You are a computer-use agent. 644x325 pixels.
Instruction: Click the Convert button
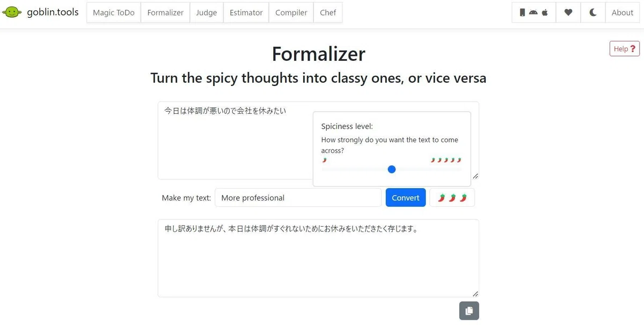[406, 198]
